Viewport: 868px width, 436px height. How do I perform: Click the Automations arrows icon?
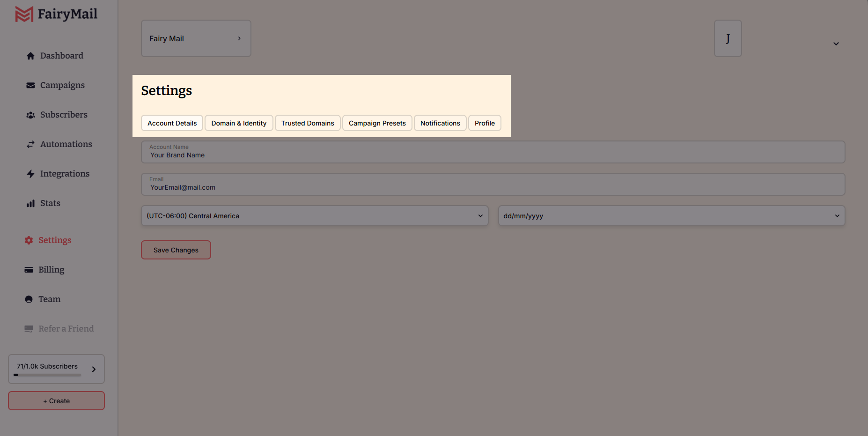coord(30,144)
